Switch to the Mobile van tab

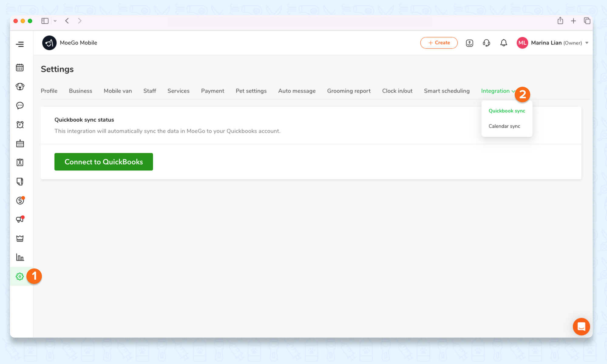118,91
